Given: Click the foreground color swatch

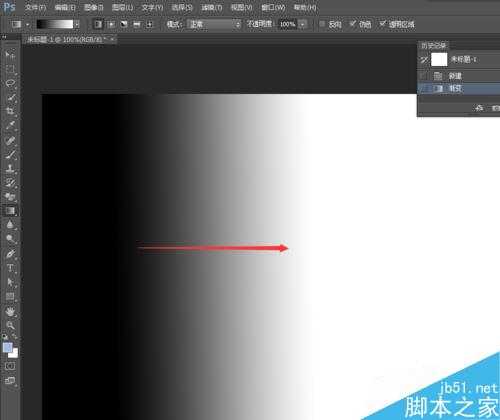Looking at the screenshot, I should pos(8,348).
